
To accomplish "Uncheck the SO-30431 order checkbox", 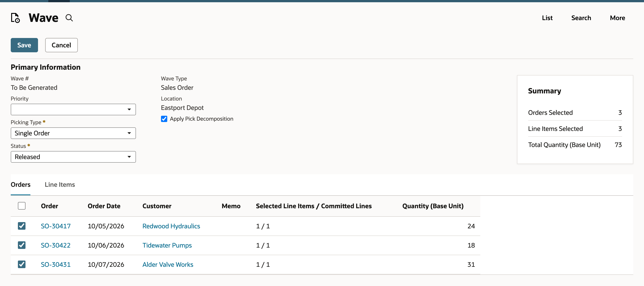I will click(22, 264).
